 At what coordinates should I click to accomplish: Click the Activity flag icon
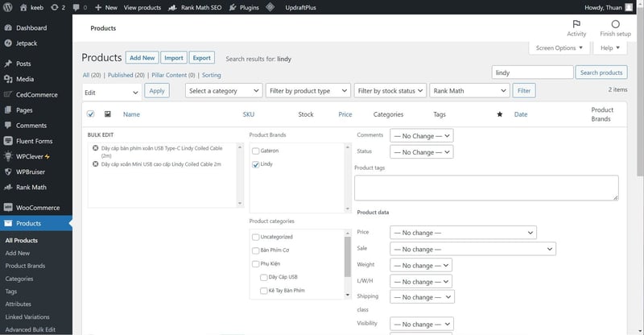[x=576, y=24]
